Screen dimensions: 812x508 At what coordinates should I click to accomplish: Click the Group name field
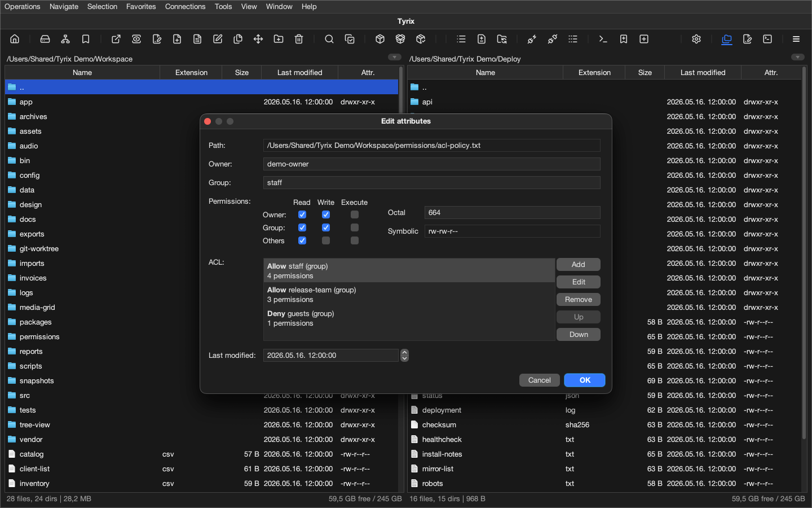[x=432, y=183]
